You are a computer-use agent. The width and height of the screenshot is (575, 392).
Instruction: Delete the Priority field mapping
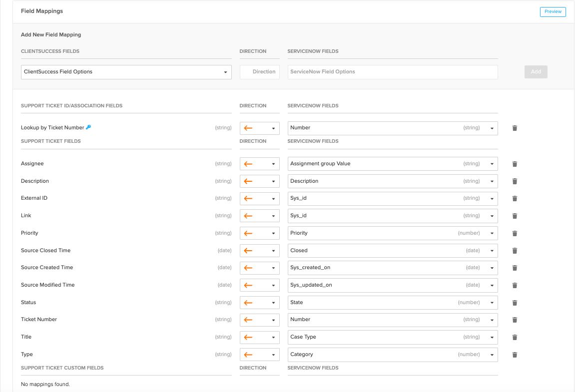click(x=515, y=233)
